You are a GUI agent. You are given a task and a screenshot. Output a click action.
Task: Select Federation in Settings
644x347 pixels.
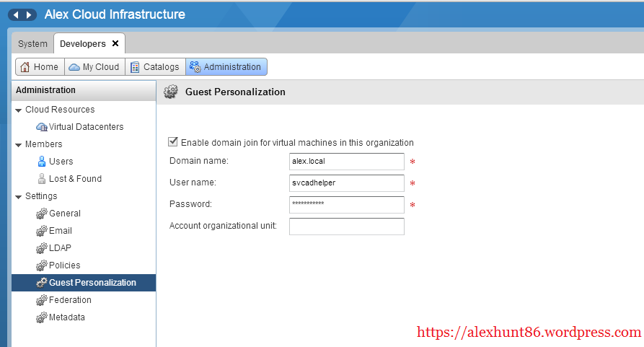coord(70,300)
